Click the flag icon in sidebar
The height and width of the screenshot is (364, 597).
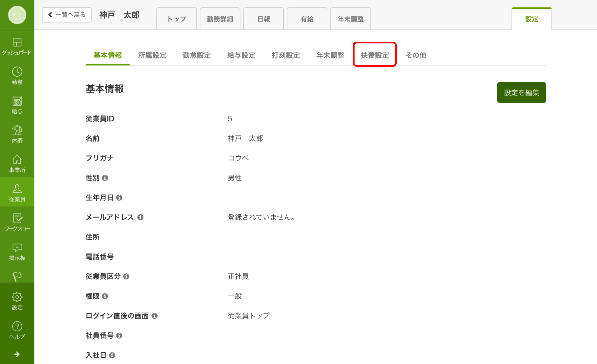pyautogui.click(x=17, y=277)
